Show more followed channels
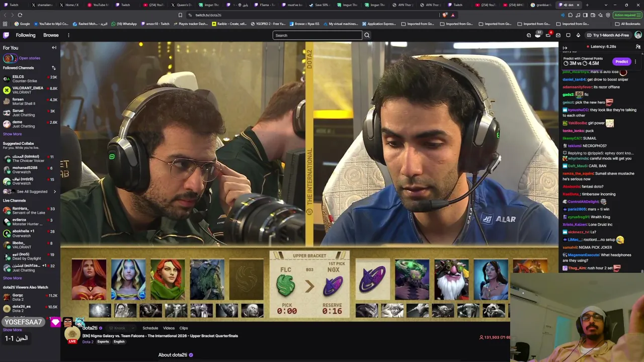 coord(13,134)
